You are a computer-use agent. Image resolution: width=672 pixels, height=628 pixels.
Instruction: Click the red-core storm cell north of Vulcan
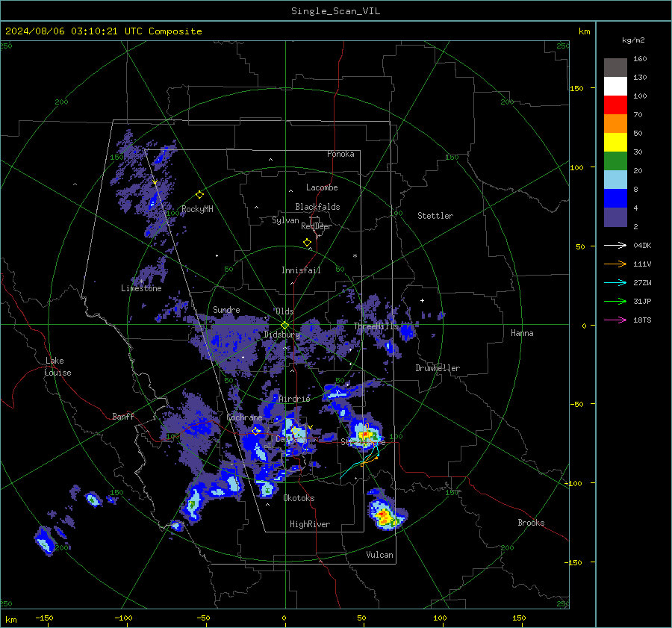(385, 516)
